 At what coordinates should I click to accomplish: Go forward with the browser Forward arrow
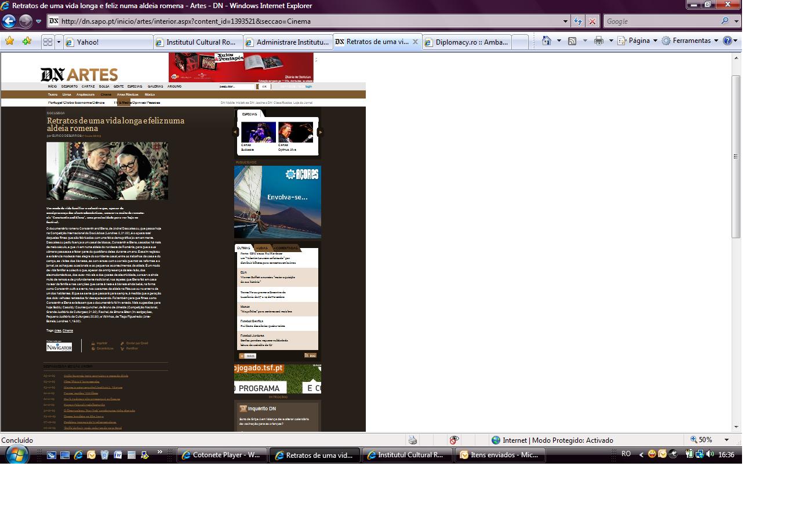(26, 21)
